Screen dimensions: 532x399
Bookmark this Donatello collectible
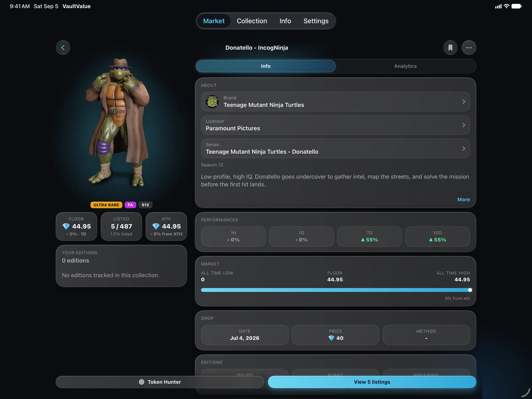click(x=450, y=48)
